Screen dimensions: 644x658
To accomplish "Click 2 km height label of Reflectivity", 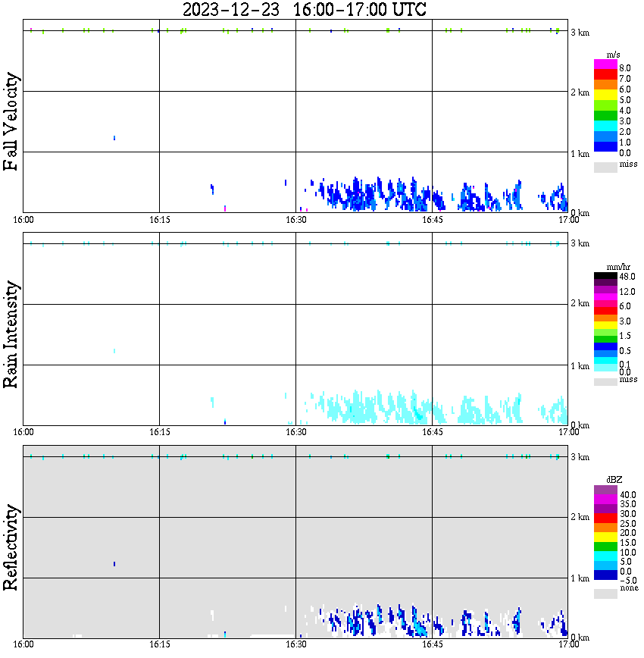I will tap(580, 517).
